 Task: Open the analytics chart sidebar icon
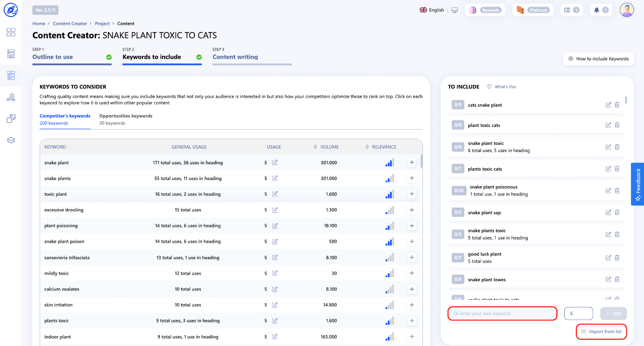(x=11, y=97)
